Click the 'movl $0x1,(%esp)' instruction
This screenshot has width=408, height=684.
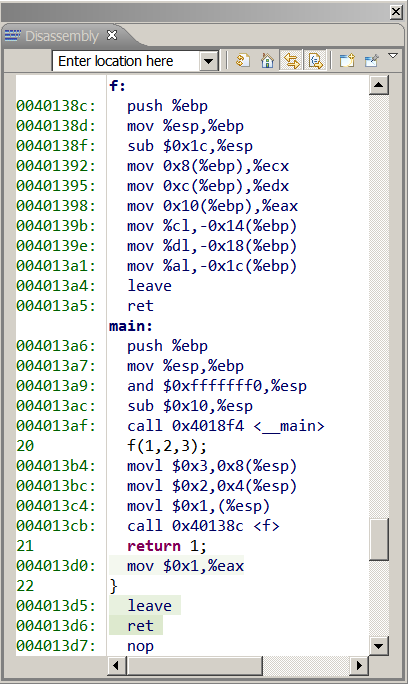pos(199,506)
